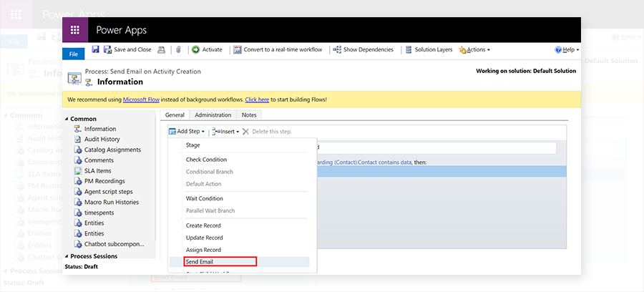Screen dimensions: 644x292
Task: Switch to the Administration tab
Action: click(213, 115)
